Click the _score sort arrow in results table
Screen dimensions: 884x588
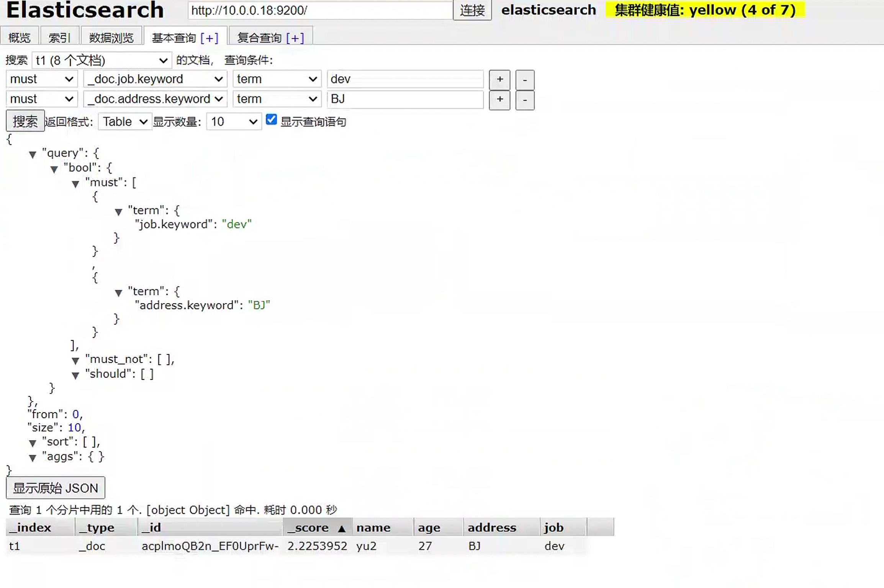click(x=341, y=527)
